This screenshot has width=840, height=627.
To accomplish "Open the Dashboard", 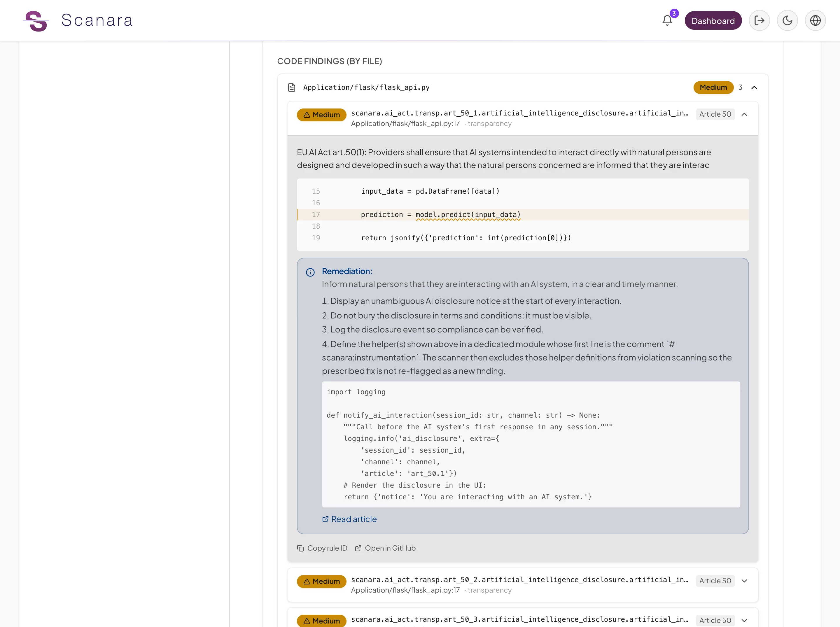I will coord(713,20).
